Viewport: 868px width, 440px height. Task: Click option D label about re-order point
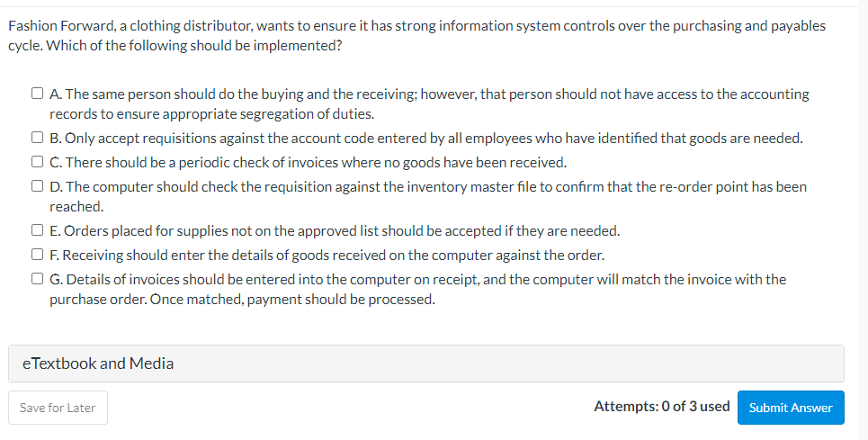(x=428, y=196)
